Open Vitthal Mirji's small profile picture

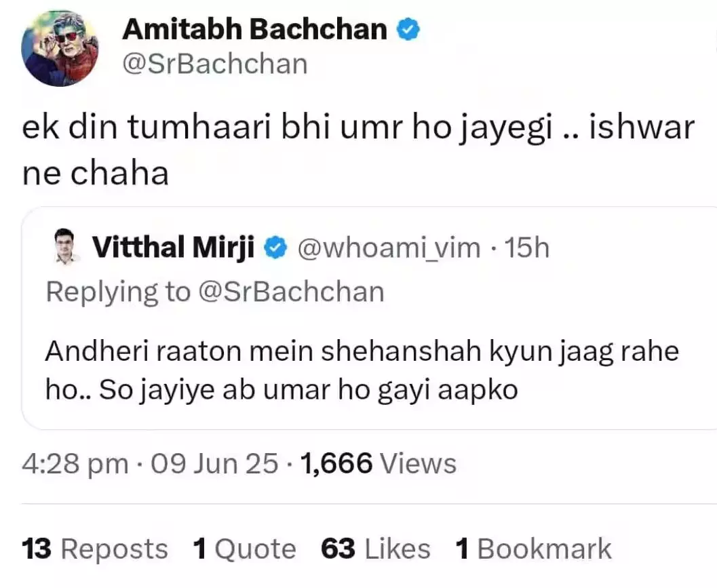click(66, 249)
